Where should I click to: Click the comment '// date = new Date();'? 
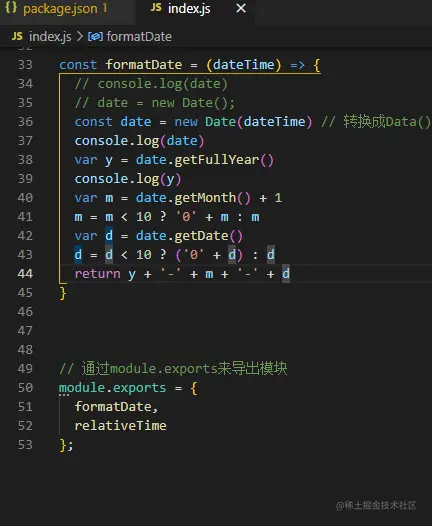click(x=155, y=103)
